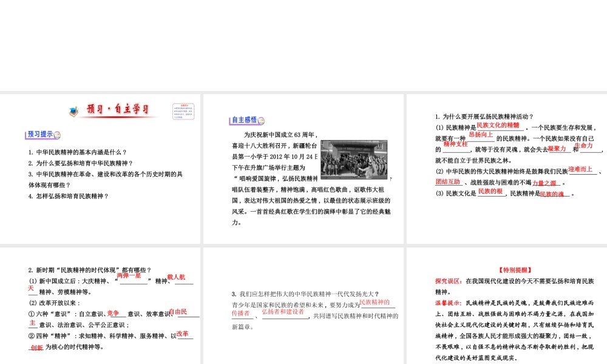Image resolution: width=607 pixels, height=364 pixels.
Task: Click question 1. 为什么要开展弘扬民族精神活动？
Action: [484, 116]
